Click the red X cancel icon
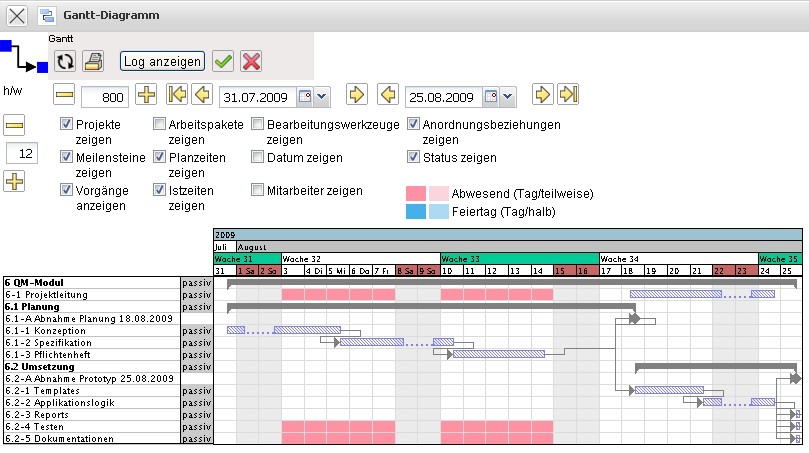 click(251, 62)
